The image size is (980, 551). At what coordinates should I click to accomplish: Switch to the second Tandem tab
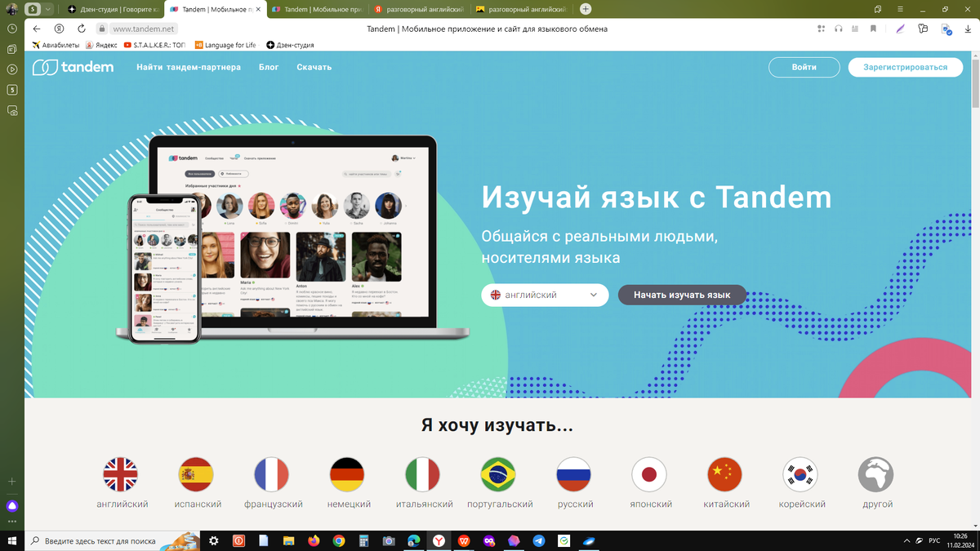coord(317,9)
